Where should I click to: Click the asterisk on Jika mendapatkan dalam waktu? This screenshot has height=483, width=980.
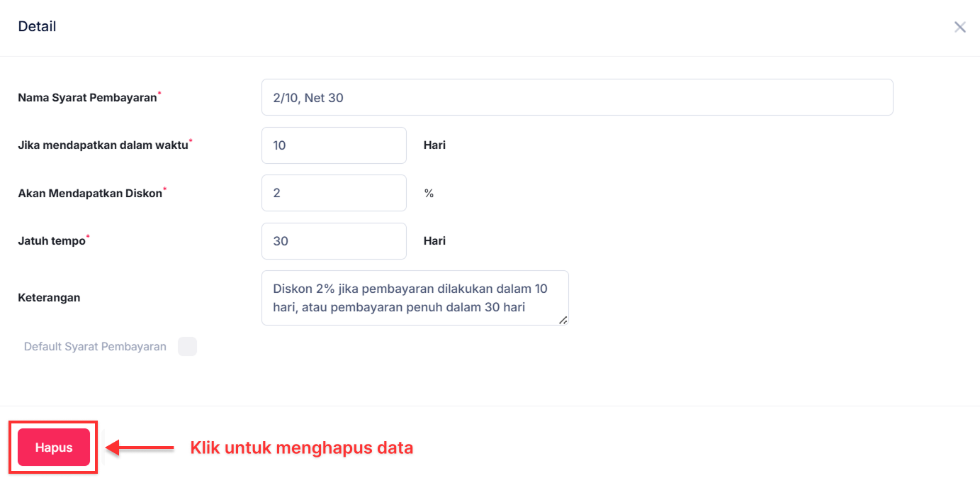191,140
